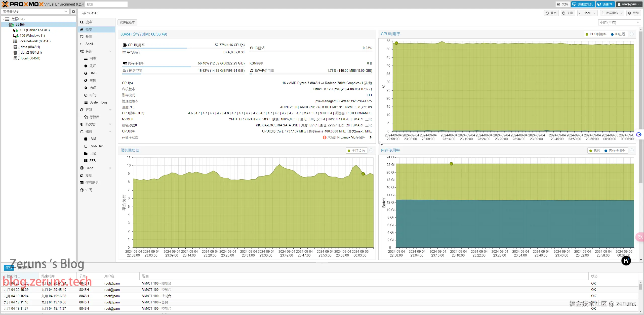The image size is (644, 315).
Task: Click the 重启 reboot button
Action: click(551, 13)
